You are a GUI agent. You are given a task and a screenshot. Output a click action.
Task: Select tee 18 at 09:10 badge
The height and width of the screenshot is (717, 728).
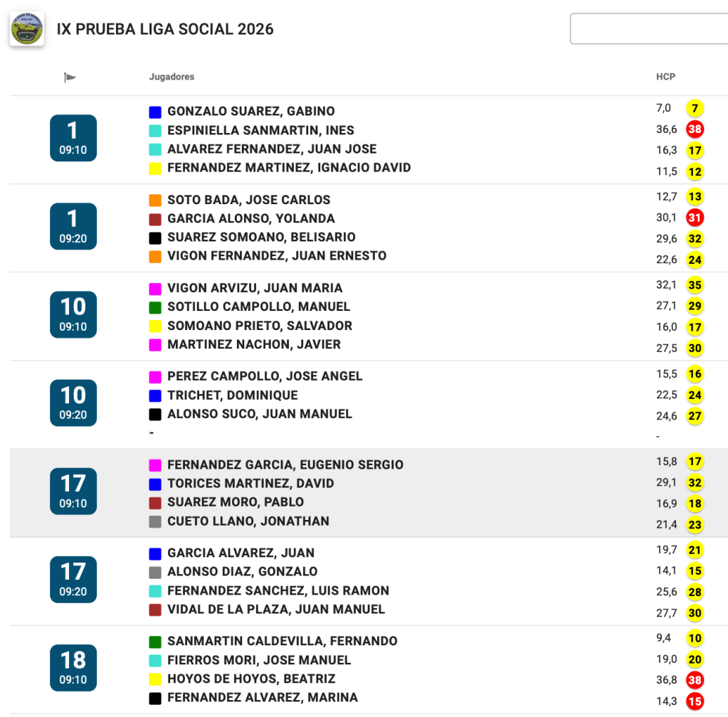73,667
